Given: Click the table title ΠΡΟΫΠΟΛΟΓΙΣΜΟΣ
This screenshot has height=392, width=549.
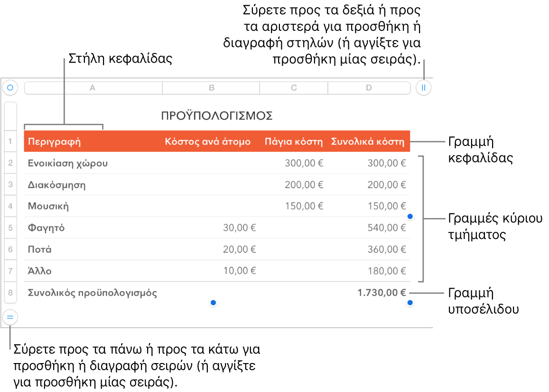Looking at the screenshot, I should click(217, 116).
